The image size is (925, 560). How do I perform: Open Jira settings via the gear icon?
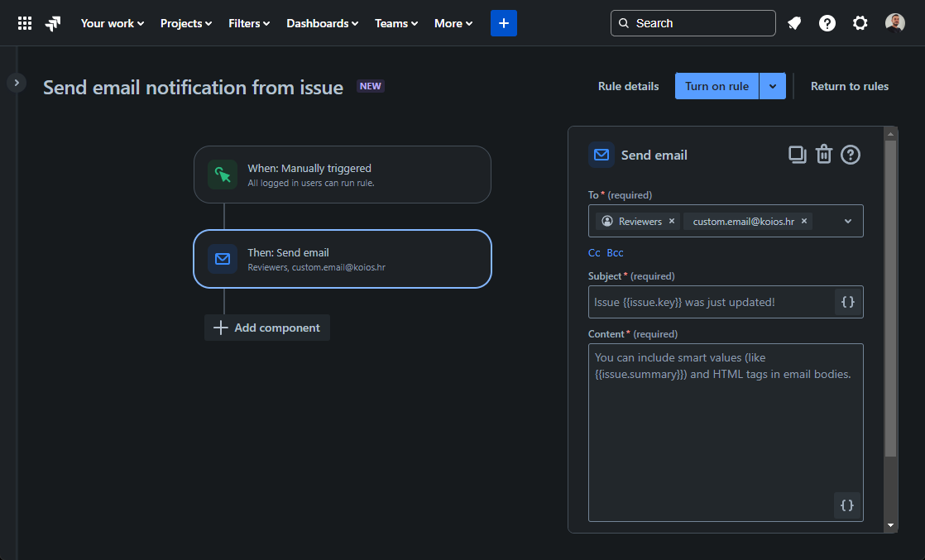click(x=860, y=22)
